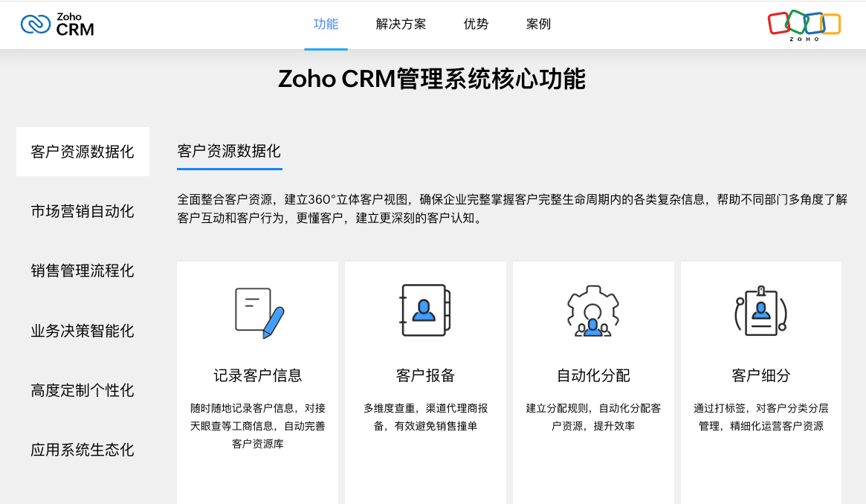Click the 客户报备 card title

(x=425, y=375)
